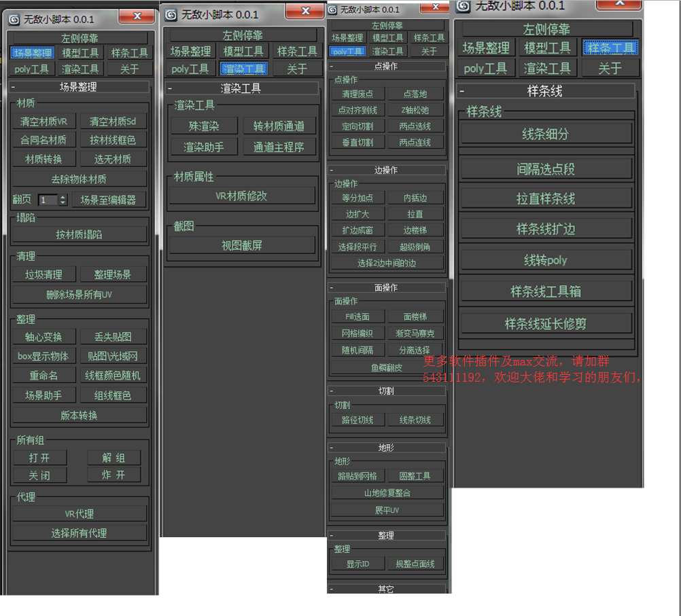The height and width of the screenshot is (616, 681).
Task: Click 超级倒角 button
Action: coord(415,247)
